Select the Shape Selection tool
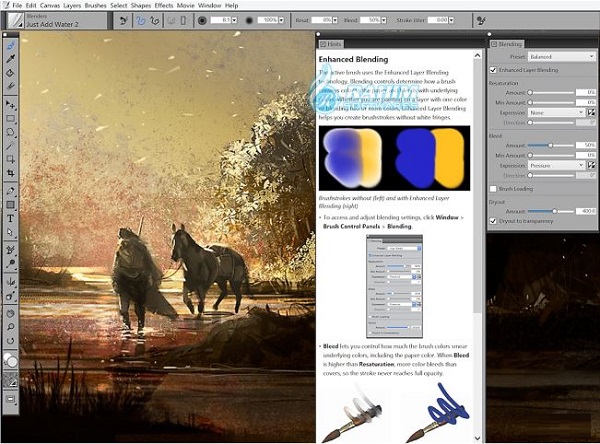 (10, 232)
